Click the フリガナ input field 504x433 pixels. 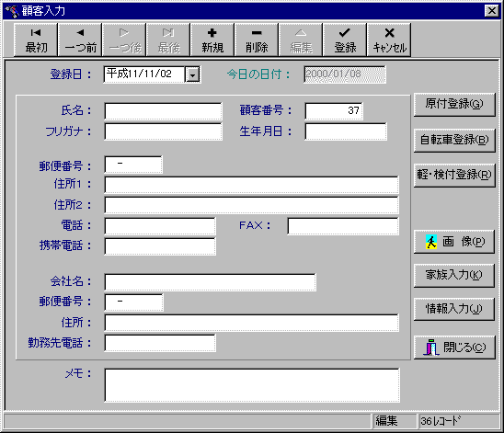tap(164, 131)
